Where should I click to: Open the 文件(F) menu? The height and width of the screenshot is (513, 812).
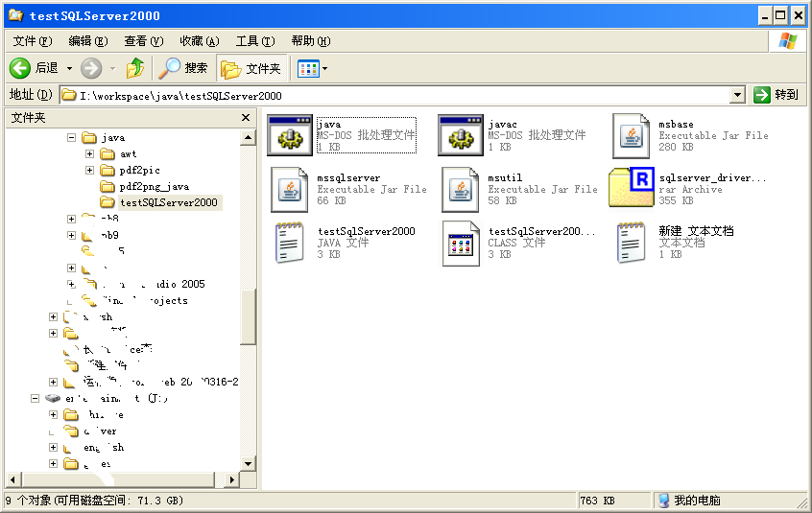(x=33, y=41)
